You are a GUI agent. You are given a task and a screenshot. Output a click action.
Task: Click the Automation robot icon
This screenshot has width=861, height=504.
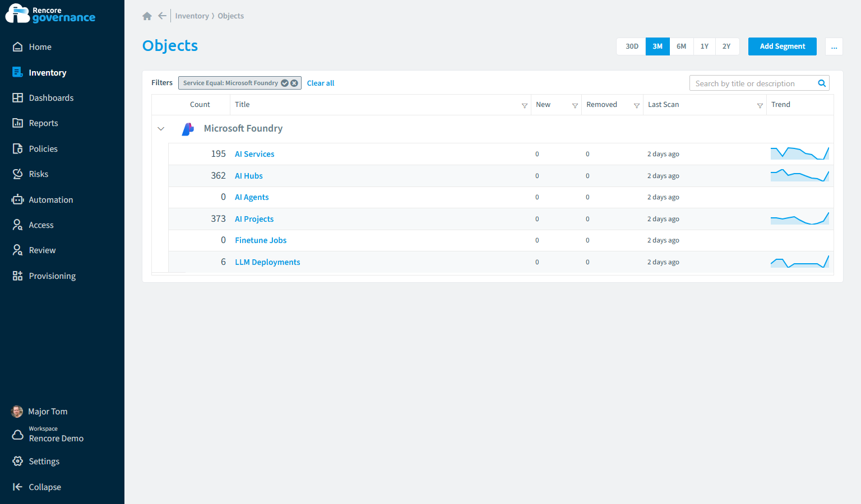(x=18, y=200)
